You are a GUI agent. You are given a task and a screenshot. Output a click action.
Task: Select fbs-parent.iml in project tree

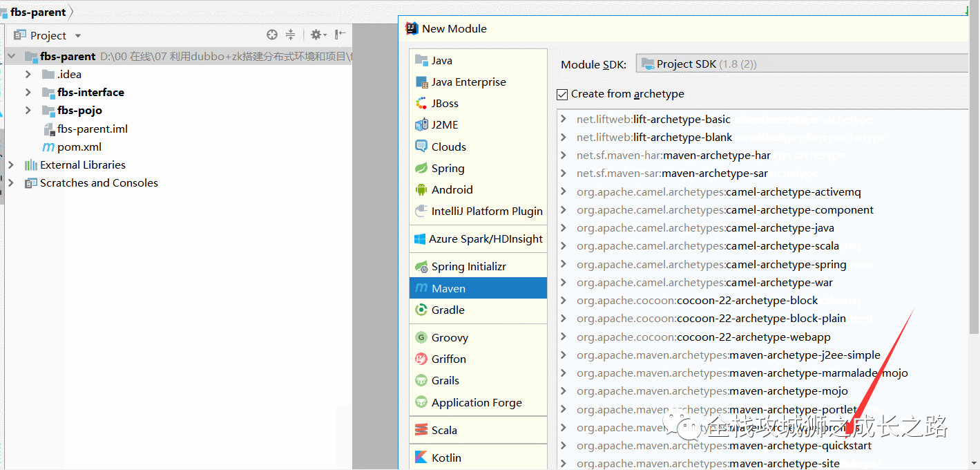pos(85,129)
